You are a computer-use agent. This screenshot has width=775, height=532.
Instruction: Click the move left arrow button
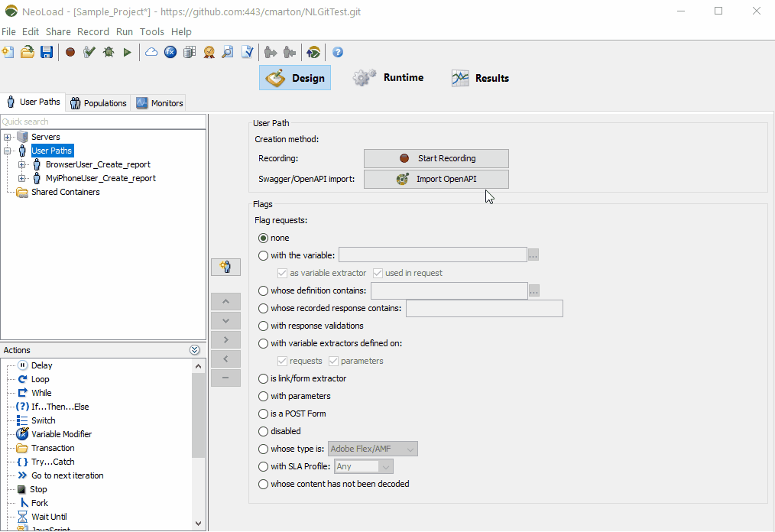point(226,359)
